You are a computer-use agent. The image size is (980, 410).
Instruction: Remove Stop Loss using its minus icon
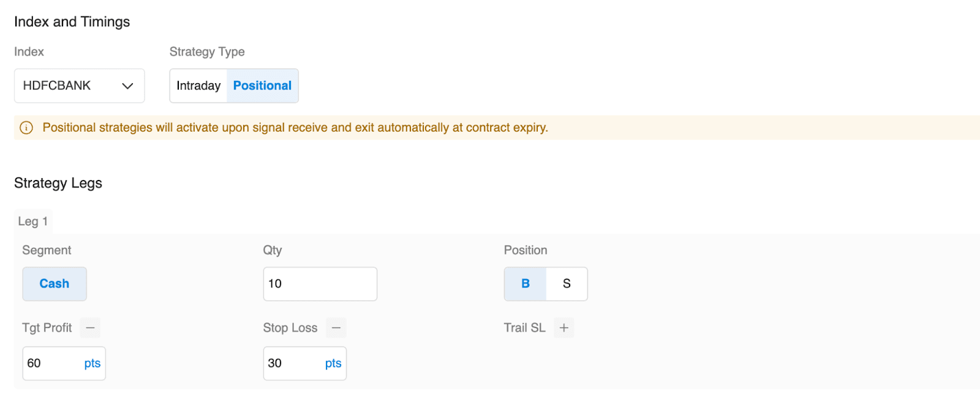click(336, 328)
